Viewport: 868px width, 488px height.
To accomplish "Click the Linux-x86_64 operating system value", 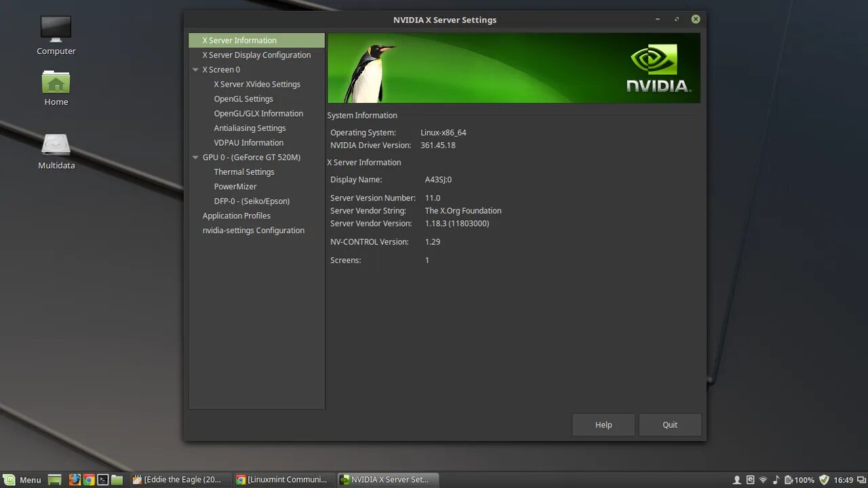I will pos(443,133).
